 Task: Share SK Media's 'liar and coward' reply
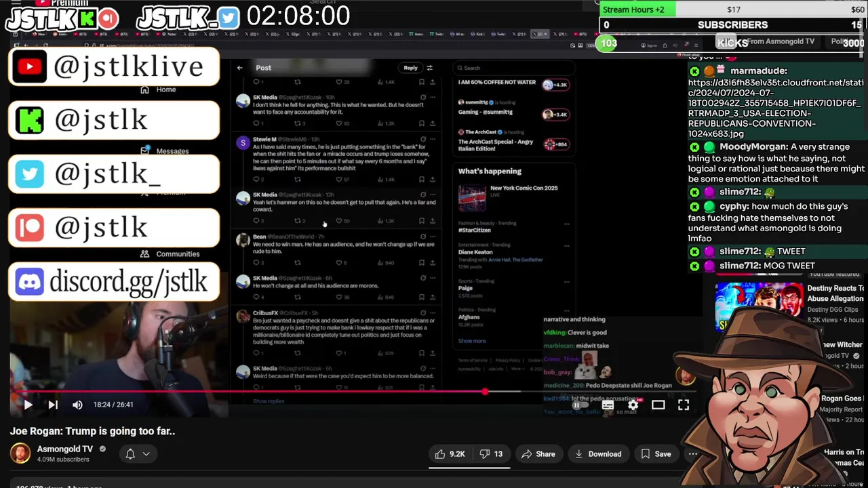(x=432, y=221)
